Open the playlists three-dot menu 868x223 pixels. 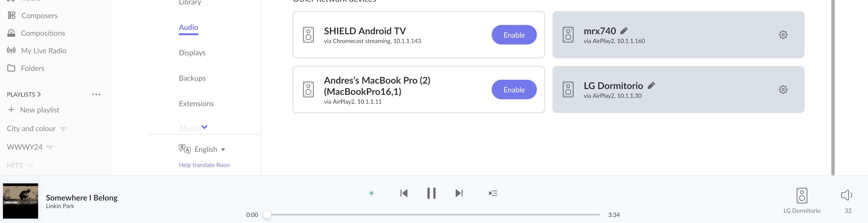96,94
